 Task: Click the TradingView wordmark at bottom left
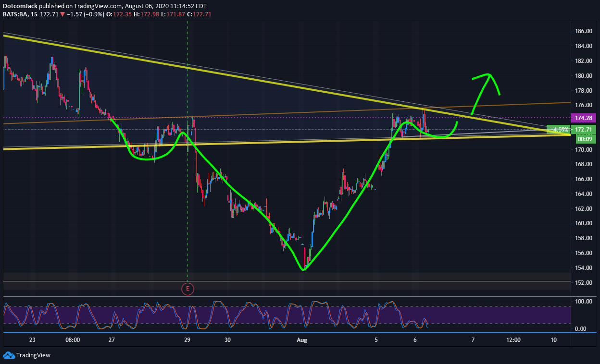pos(33,355)
